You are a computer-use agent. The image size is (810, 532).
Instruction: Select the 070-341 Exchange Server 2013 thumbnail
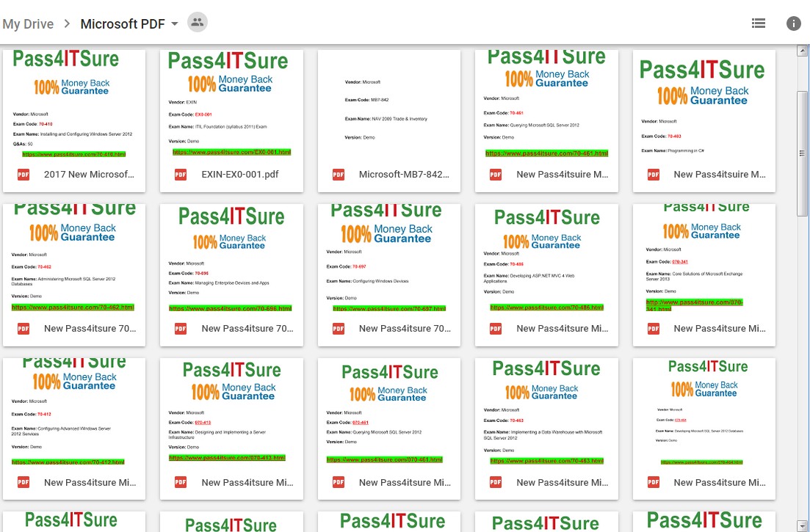point(704,258)
